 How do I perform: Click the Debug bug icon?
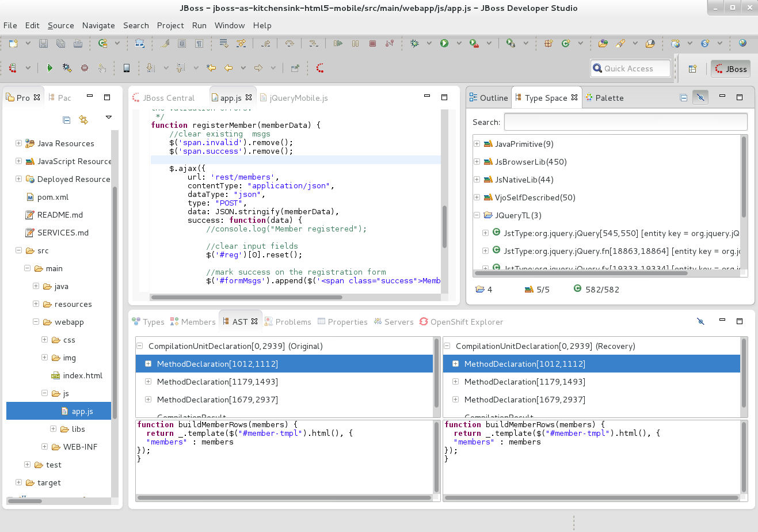(414, 43)
